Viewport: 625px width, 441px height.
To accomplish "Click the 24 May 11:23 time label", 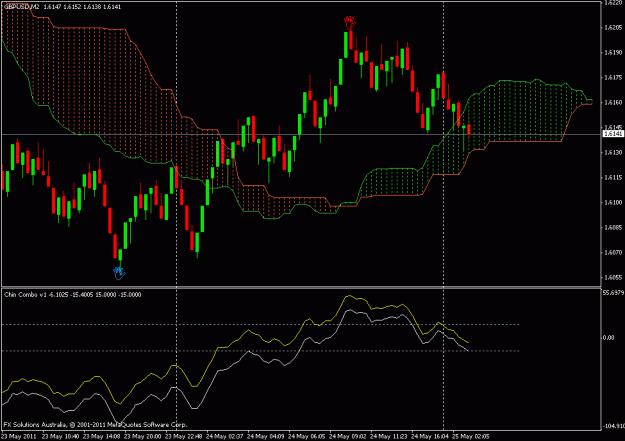I will pos(389,436).
